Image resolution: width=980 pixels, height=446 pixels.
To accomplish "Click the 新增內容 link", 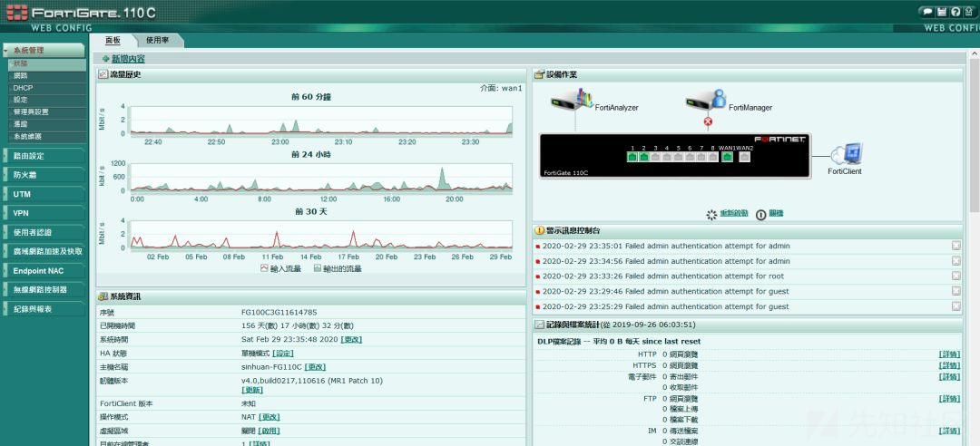I will pyautogui.click(x=128, y=59).
